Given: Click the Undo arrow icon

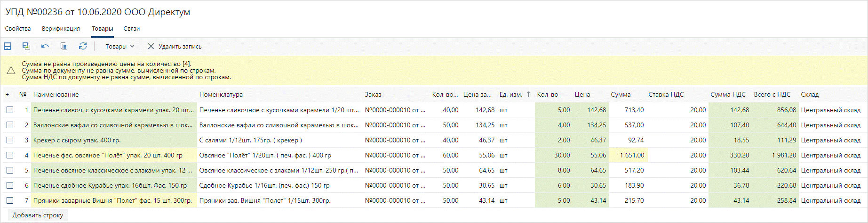Looking at the screenshot, I should 45,46.
